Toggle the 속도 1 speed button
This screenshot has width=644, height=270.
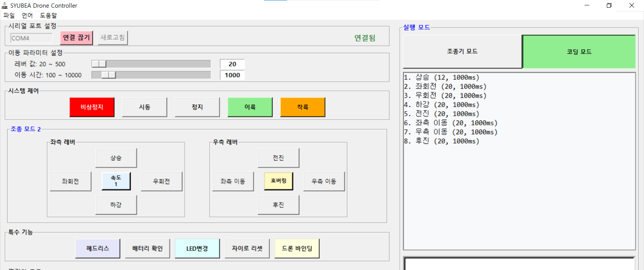tap(116, 181)
